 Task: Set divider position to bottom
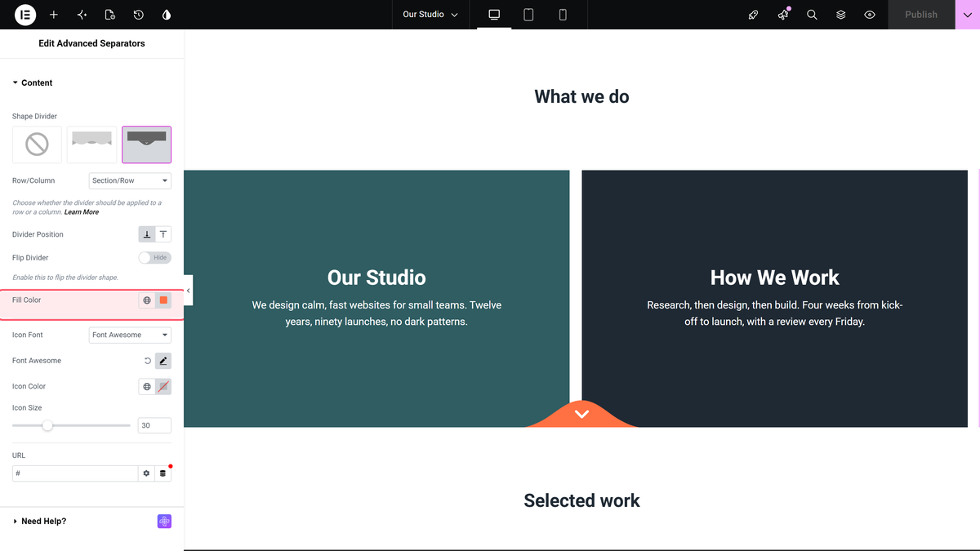point(147,234)
